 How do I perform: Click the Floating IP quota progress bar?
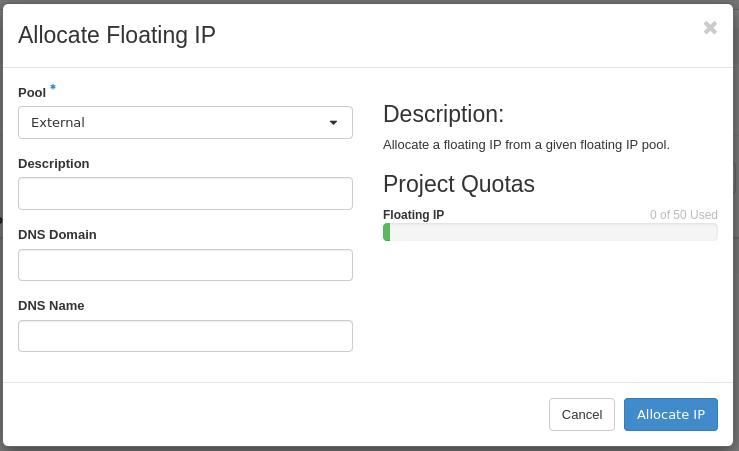pyautogui.click(x=550, y=232)
